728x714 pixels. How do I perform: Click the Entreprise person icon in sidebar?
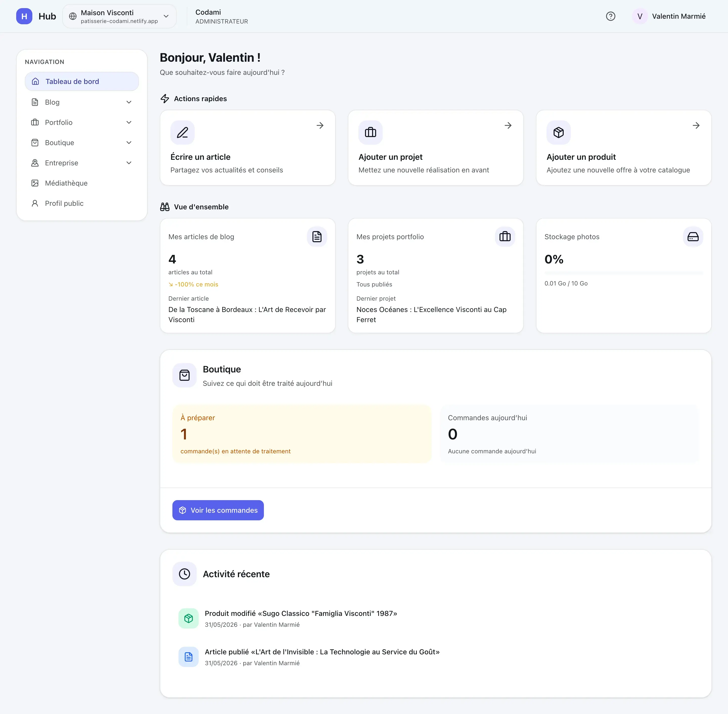(x=35, y=163)
